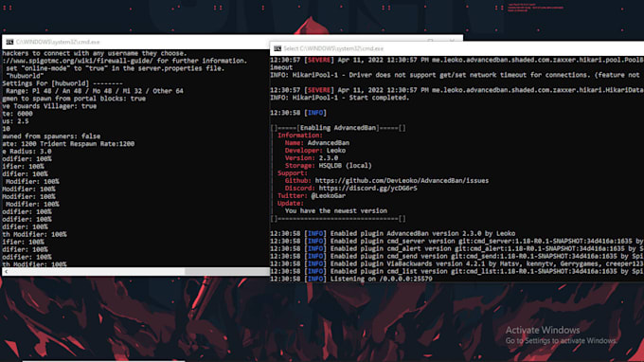Click the 'Range: Pl 48 / An 48' line
This screenshot has width=644, height=362.
tap(95, 91)
